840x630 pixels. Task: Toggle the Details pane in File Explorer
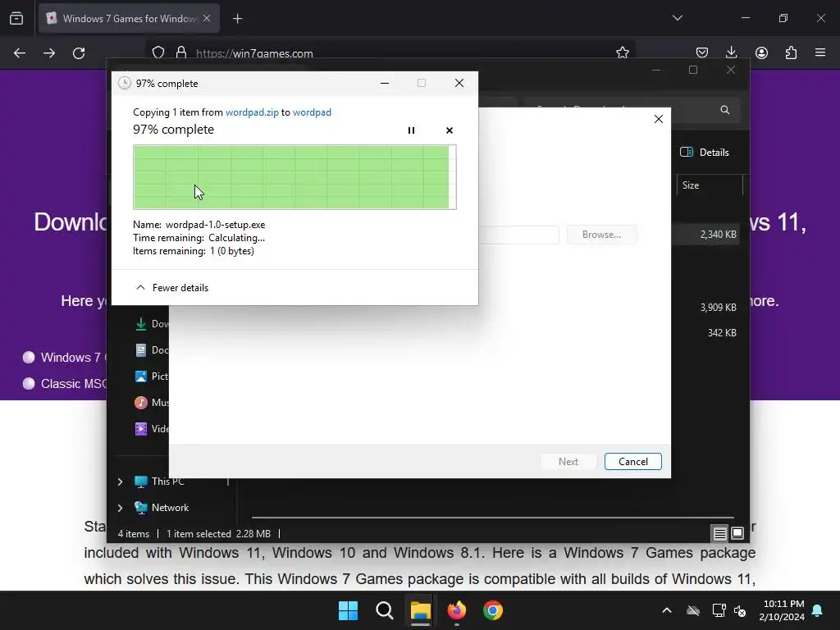pos(705,152)
